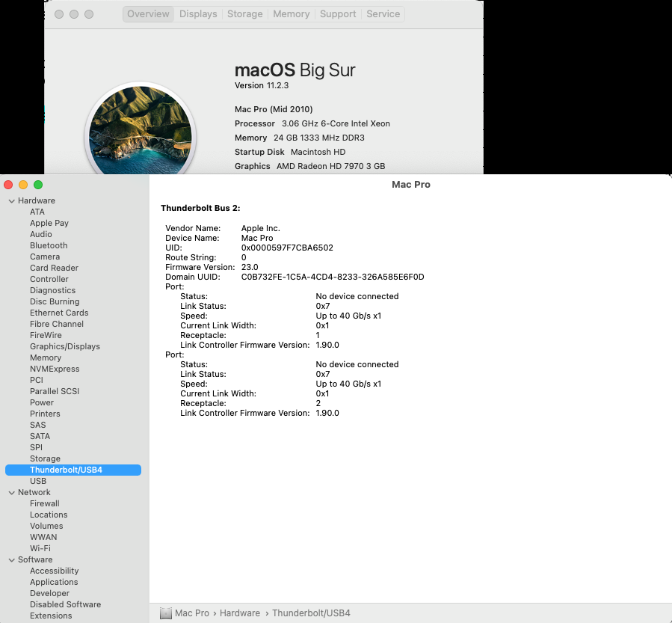The height and width of the screenshot is (623, 672).
Task: Click the Thunderbolt Bus 2 heading
Action: (200, 209)
